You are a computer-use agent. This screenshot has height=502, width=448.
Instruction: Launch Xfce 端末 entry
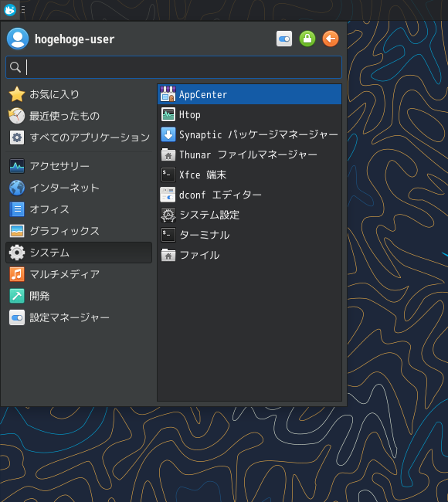click(x=249, y=175)
